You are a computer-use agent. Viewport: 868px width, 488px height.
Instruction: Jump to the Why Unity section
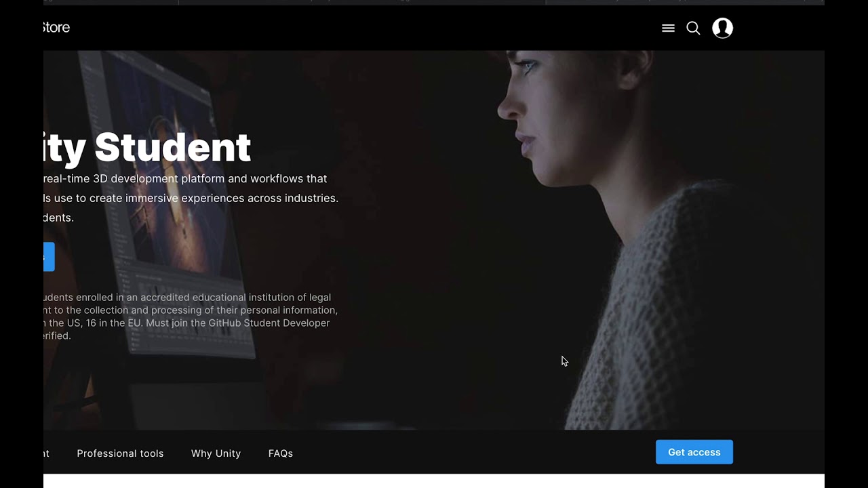tap(216, 453)
